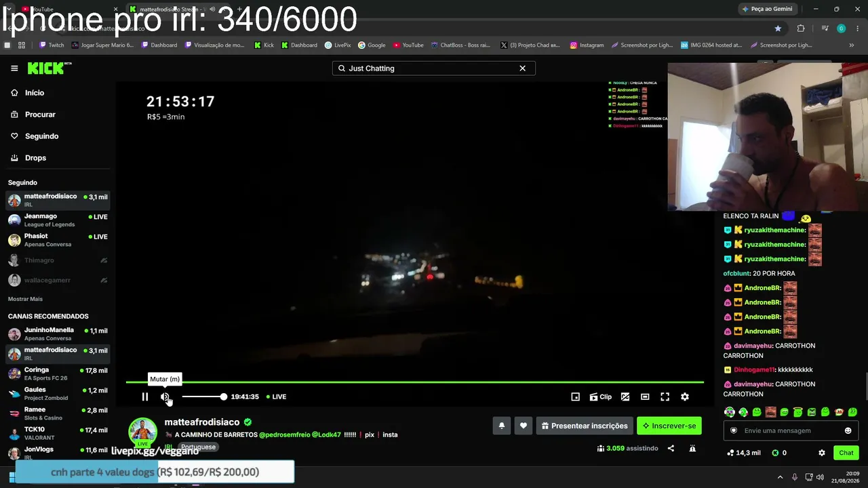Open offline channel wallacegamerr

58,280
